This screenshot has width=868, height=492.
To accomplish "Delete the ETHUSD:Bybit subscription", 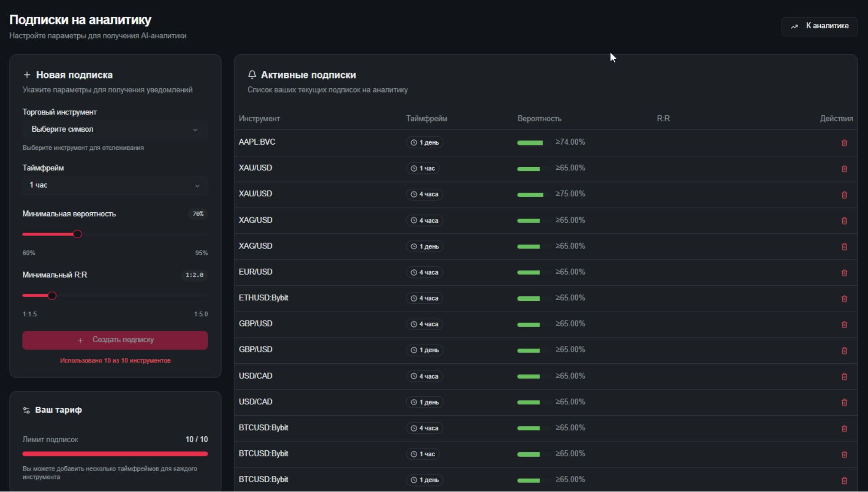I will [844, 299].
